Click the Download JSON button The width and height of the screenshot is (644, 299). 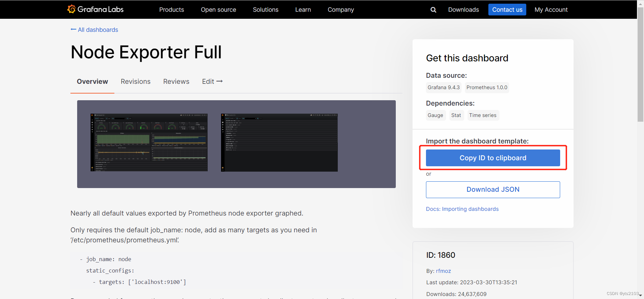pos(493,190)
